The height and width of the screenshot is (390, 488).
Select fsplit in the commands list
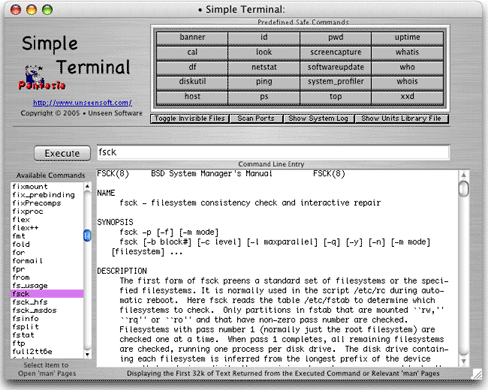coord(47,327)
